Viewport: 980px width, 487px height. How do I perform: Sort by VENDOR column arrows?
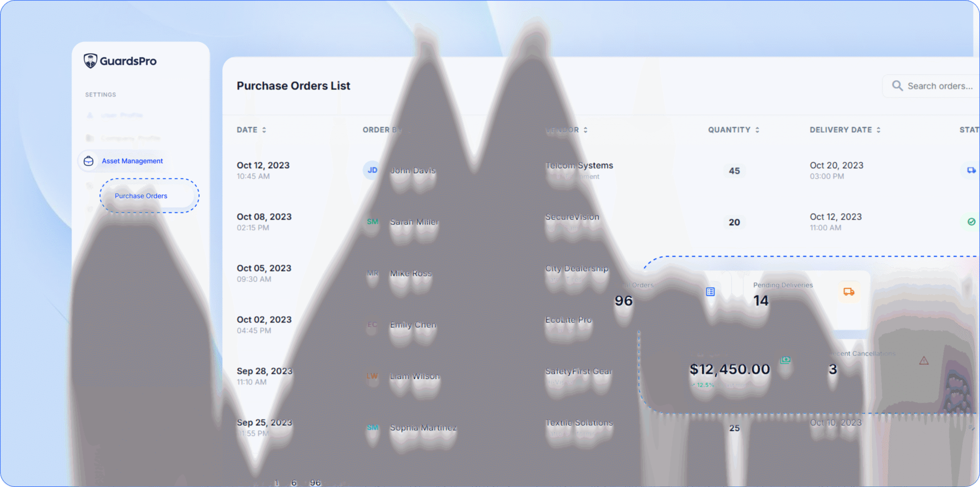pyautogui.click(x=585, y=130)
